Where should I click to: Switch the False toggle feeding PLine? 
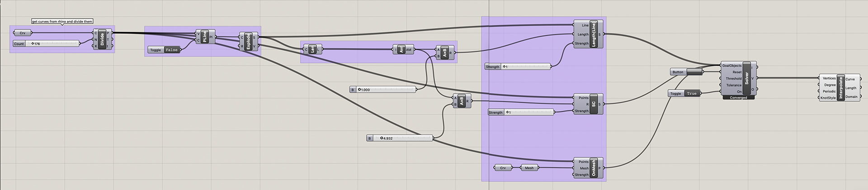coord(171,50)
